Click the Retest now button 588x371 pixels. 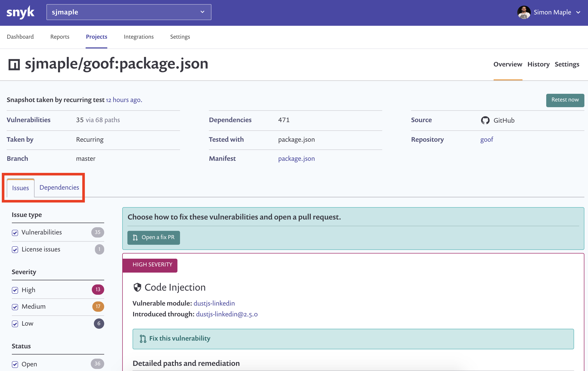pos(565,100)
